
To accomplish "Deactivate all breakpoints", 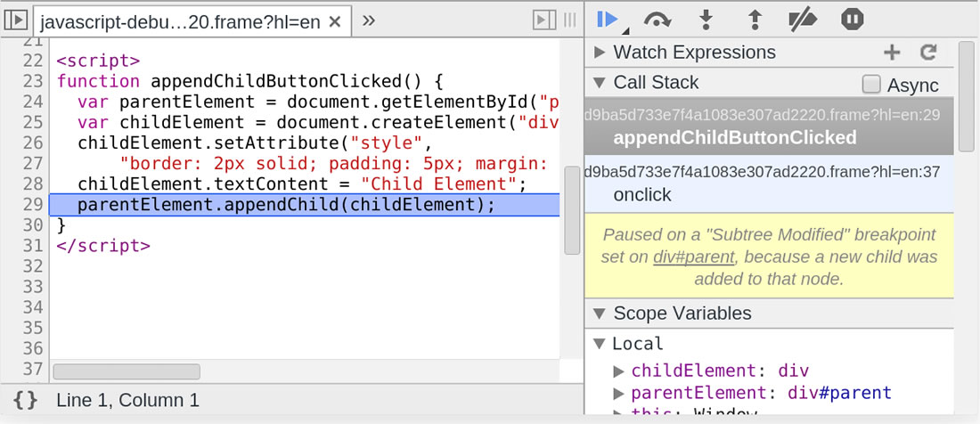I will coord(803,19).
